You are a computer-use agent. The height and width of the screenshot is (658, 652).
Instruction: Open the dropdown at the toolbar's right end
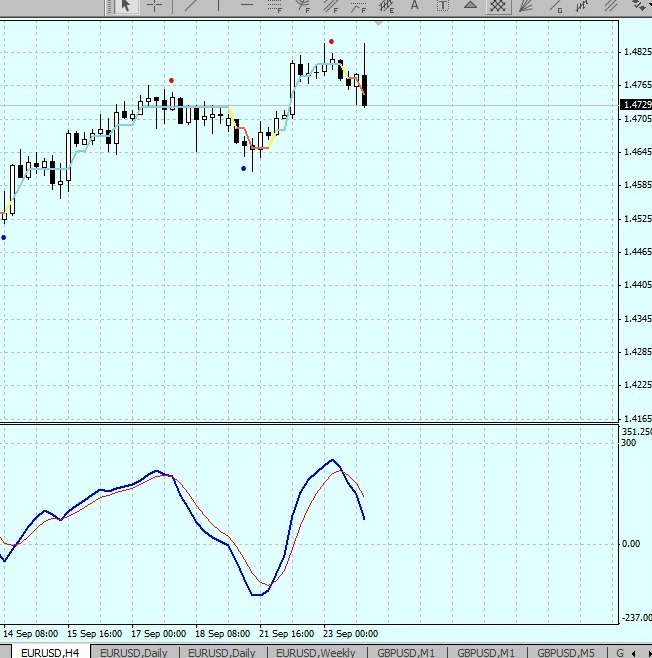click(x=643, y=6)
